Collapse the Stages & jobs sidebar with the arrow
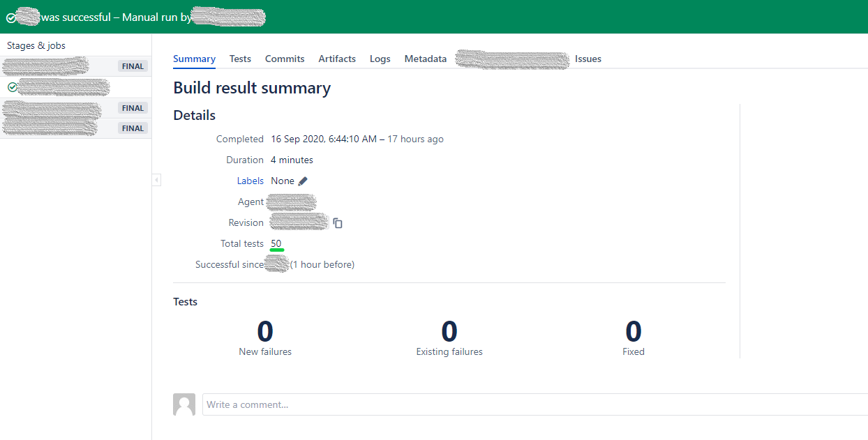The image size is (868, 440). (156, 179)
